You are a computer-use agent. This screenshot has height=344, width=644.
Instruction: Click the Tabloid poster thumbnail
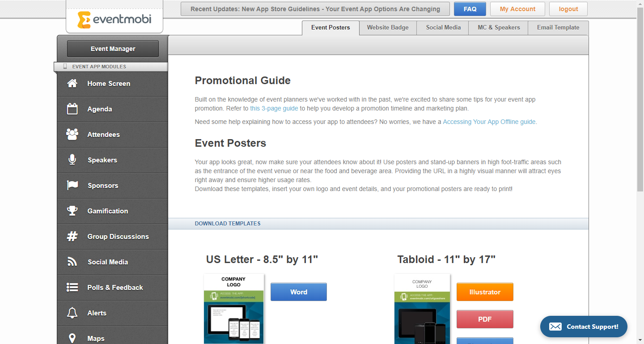pos(422,309)
